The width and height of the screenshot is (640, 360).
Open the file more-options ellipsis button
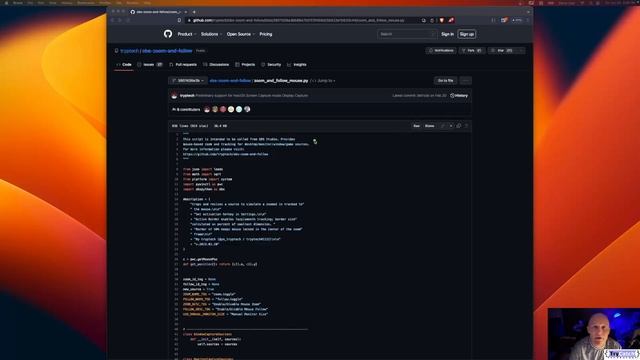pos(465,81)
